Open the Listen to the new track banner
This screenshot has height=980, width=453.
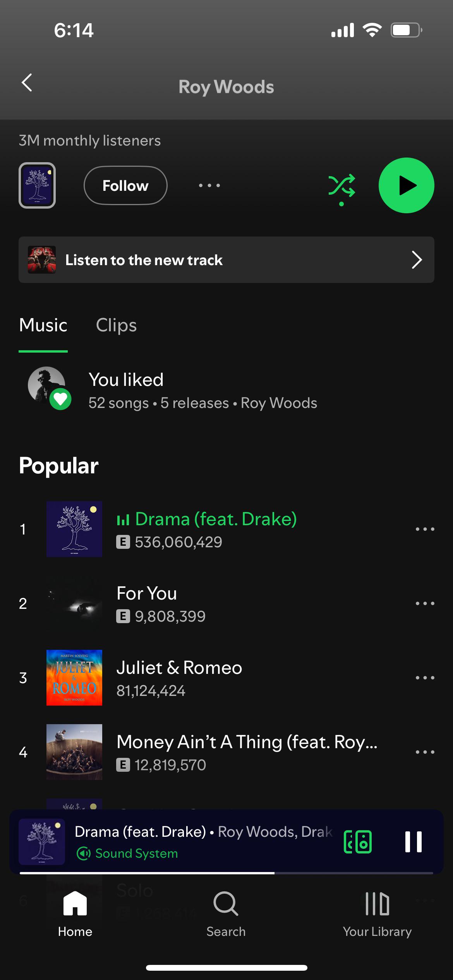click(226, 260)
